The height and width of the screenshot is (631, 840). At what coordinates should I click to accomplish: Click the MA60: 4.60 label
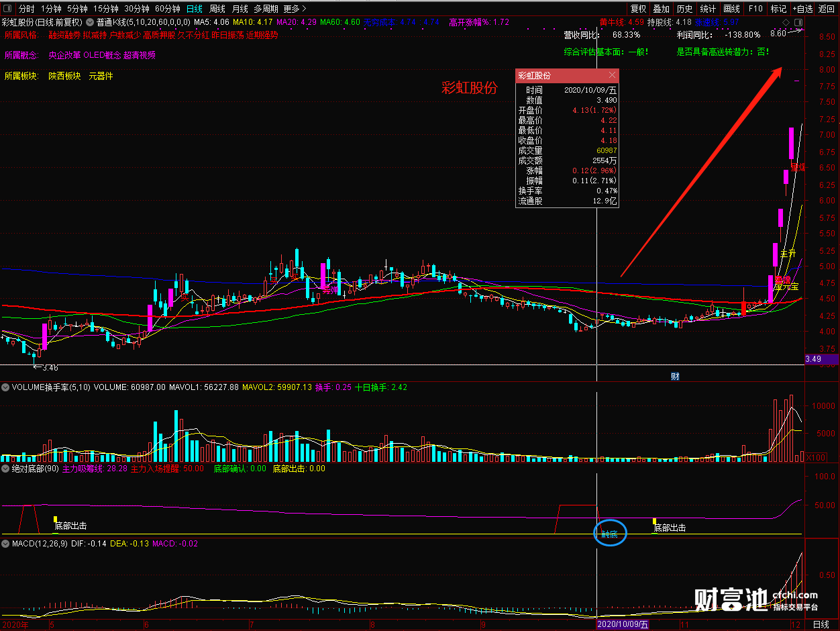[x=340, y=22]
